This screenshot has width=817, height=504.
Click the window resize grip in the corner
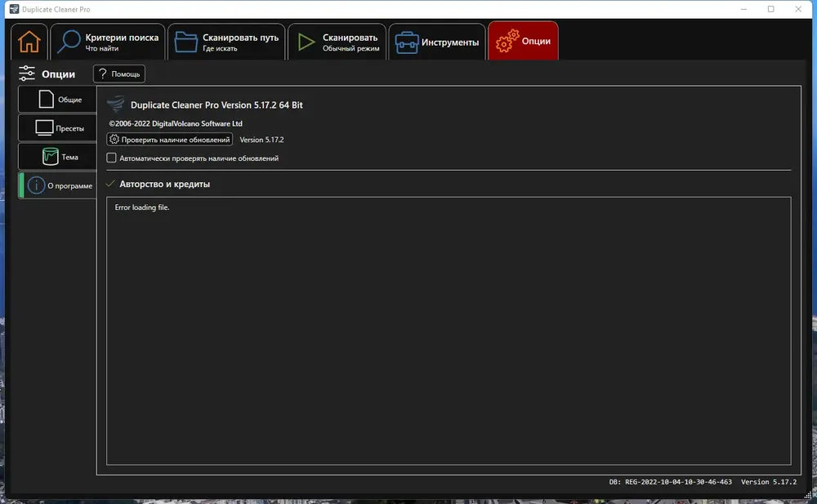(x=808, y=495)
